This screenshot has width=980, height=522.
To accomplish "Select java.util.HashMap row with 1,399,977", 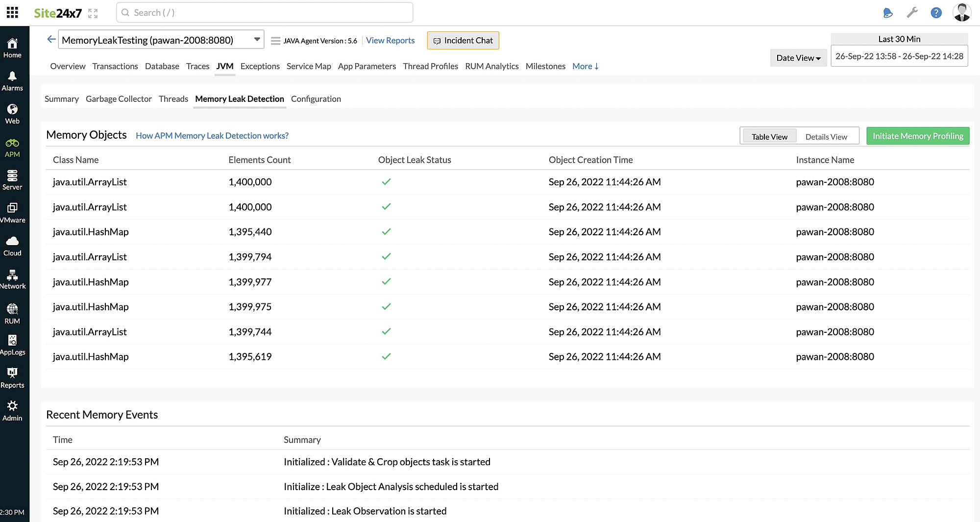I will tap(508, 282).
